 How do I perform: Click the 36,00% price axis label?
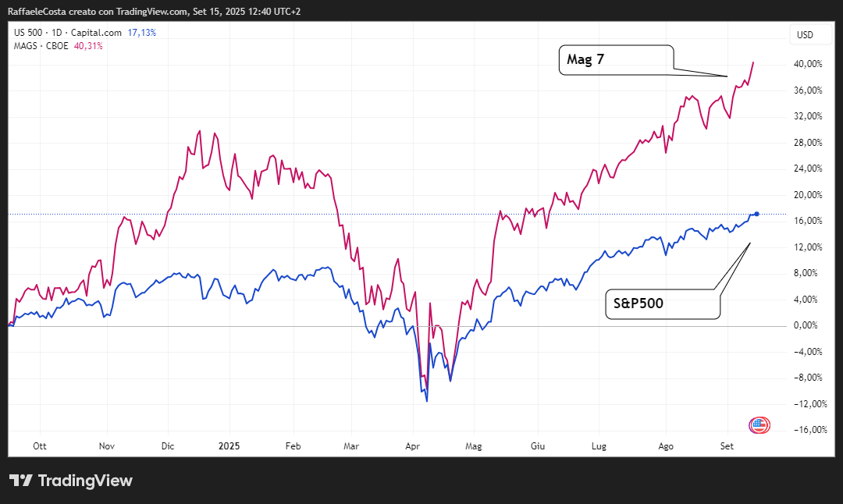point(808,91)
